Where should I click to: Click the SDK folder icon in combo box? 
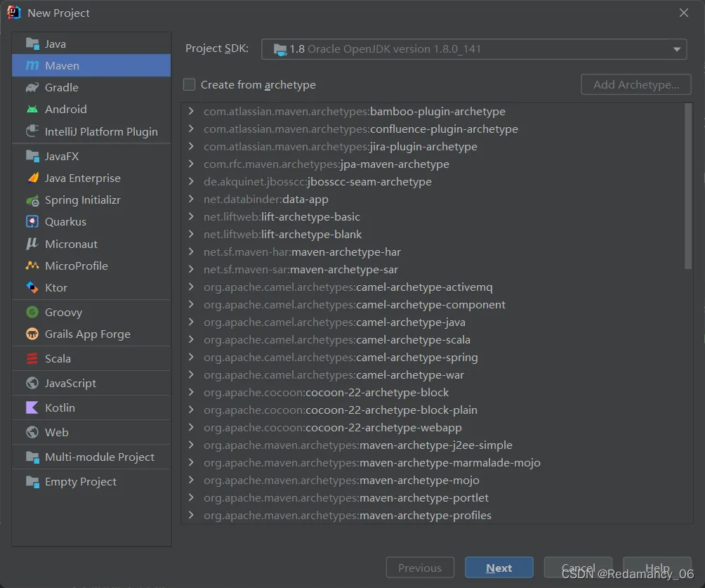pos(279,49)
